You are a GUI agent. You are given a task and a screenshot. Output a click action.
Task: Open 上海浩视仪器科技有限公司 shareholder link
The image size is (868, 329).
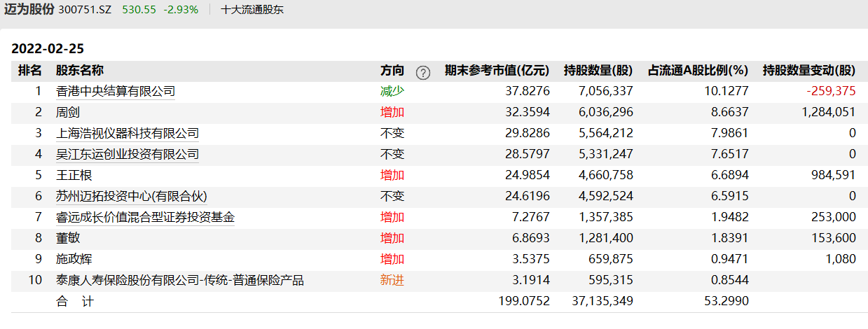pyautogui.click(x=127, y=133)
